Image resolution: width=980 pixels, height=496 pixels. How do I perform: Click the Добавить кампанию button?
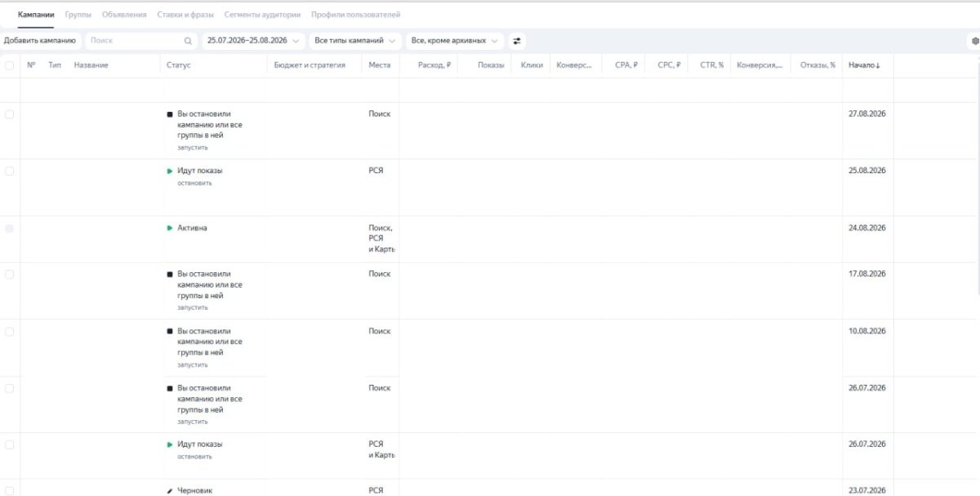[x=40, y=40]
